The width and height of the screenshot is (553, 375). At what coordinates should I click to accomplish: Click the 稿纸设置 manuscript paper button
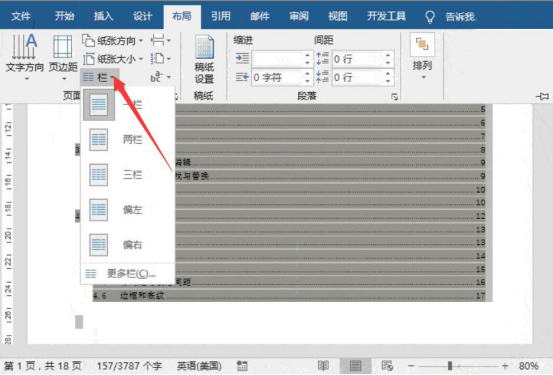(204, 59)
